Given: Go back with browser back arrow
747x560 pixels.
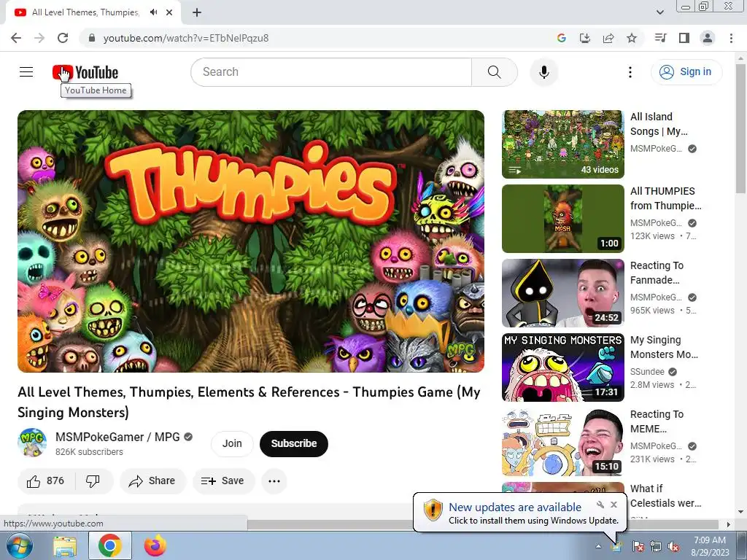Looking at the screenshot, I should (16, 38).
